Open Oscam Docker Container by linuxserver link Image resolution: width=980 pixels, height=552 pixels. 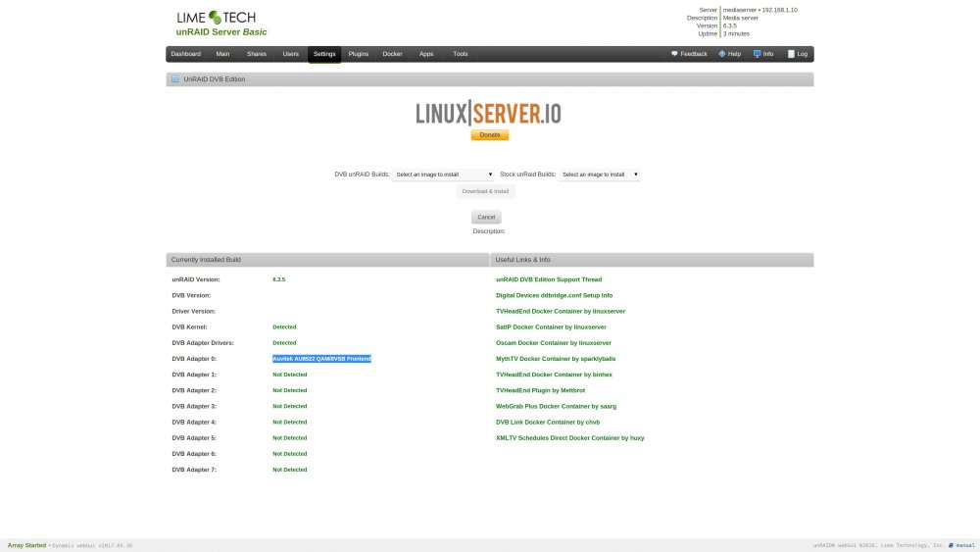[553, 342]
